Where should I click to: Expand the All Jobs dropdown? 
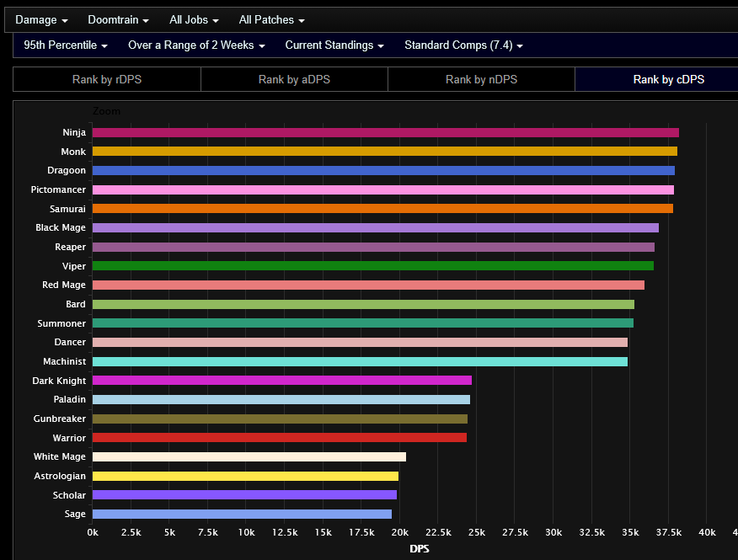tap(194, 19)
